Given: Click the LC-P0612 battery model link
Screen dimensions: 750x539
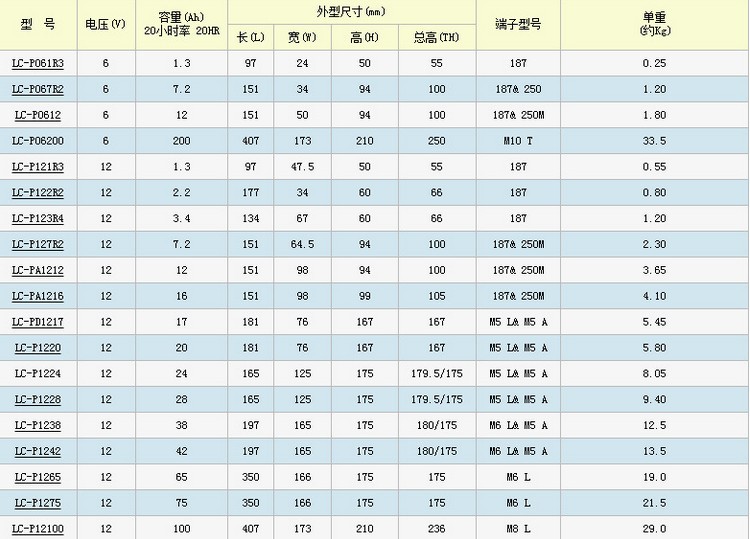Looking at the screenshot, I should pyautogui.click(x=38, y=115).
